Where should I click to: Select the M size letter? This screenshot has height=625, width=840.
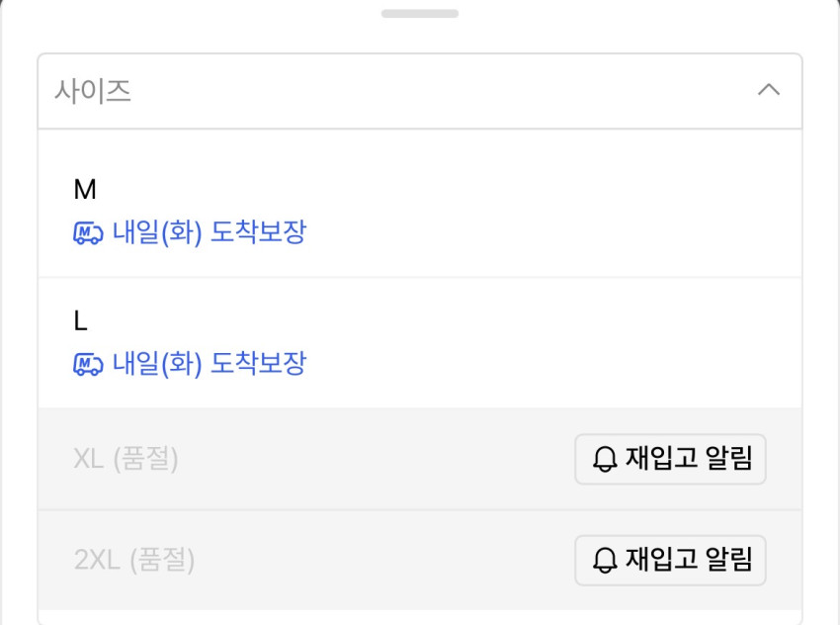point(85,189)
